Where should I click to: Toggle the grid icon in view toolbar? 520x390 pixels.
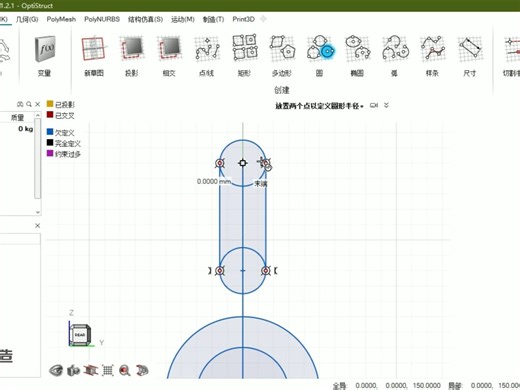[108, 370]
